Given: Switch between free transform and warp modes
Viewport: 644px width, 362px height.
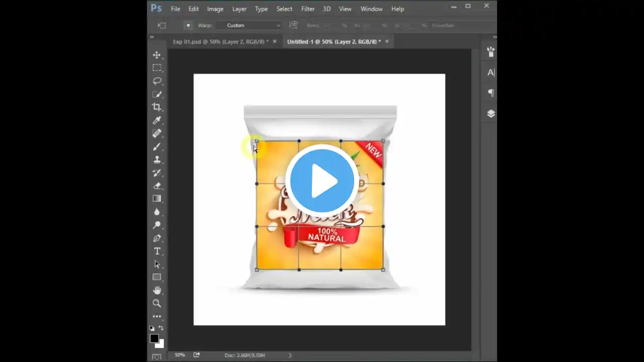Looking at the screenshot, I should (x=293, y=25).
